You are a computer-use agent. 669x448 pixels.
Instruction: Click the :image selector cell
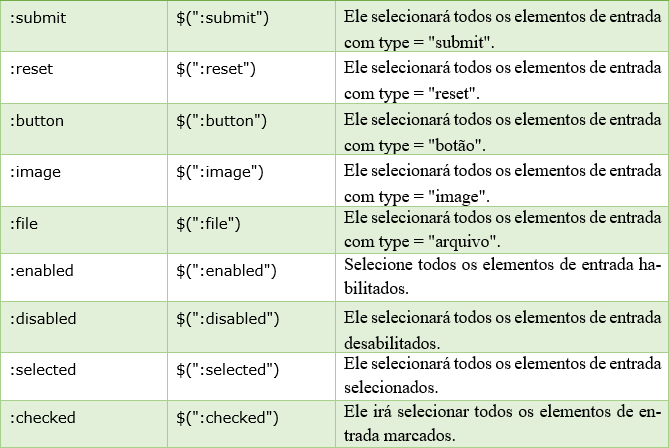coord(84,180)
